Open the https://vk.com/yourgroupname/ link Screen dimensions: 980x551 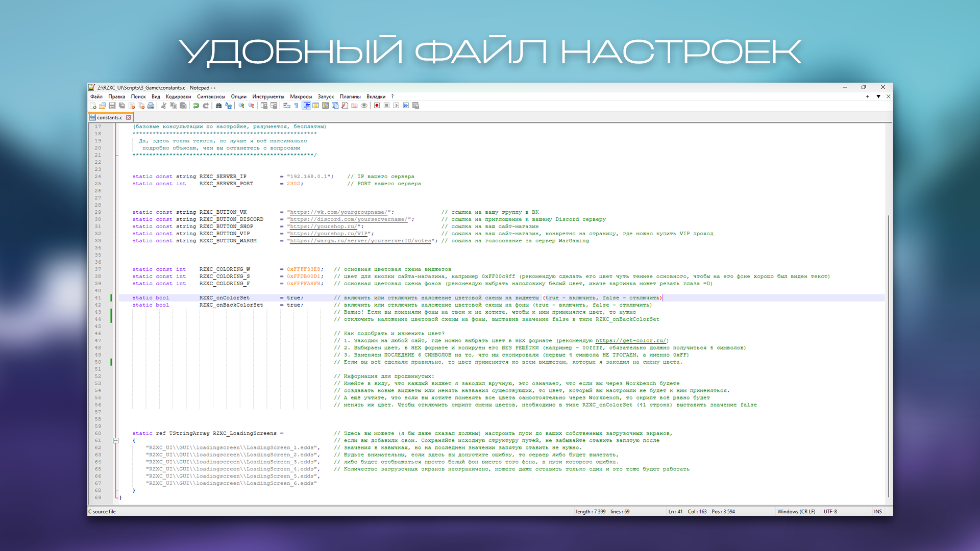click(x=340, y=212)
